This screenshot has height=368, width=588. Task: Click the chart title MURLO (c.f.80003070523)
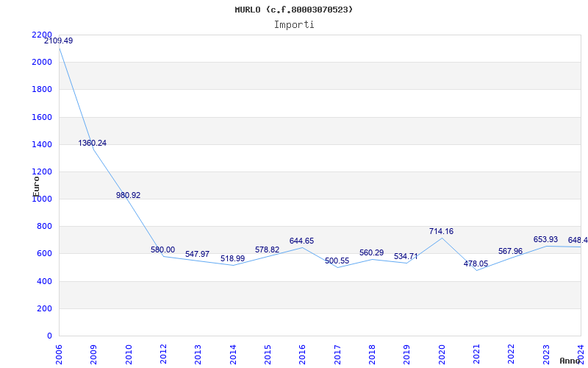pyautogui.click(x=294, y=10)
